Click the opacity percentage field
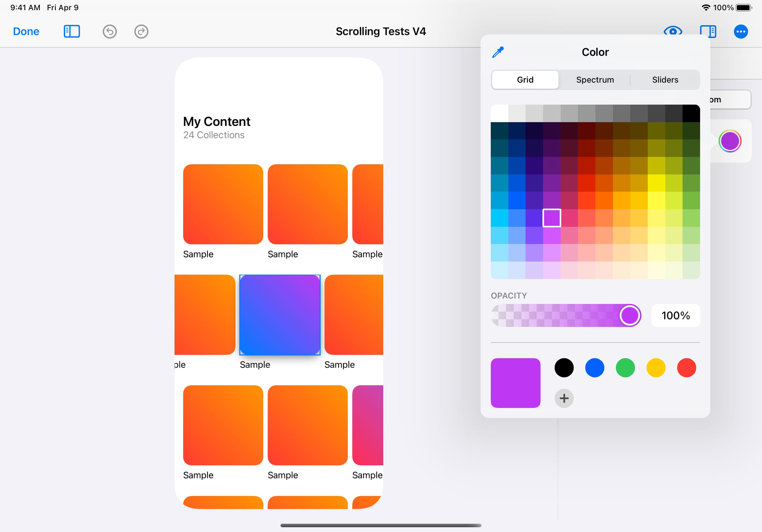 coord(676,315)
